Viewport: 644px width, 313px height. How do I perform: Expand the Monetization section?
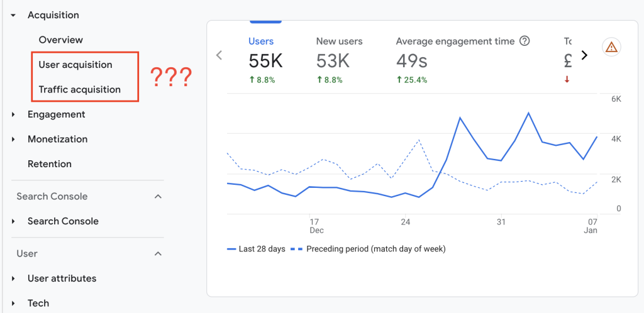(13, 140)
